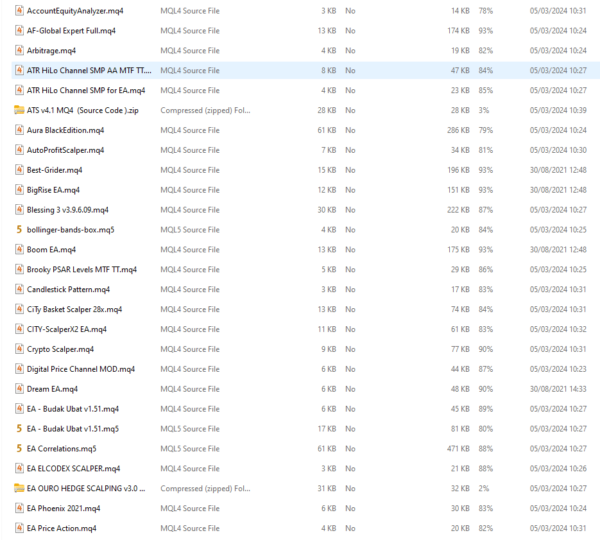600x540 pixels.
Task: Click the 'No' value in Arbitrage.mq4 row
Action: click(x=350, y=51)
